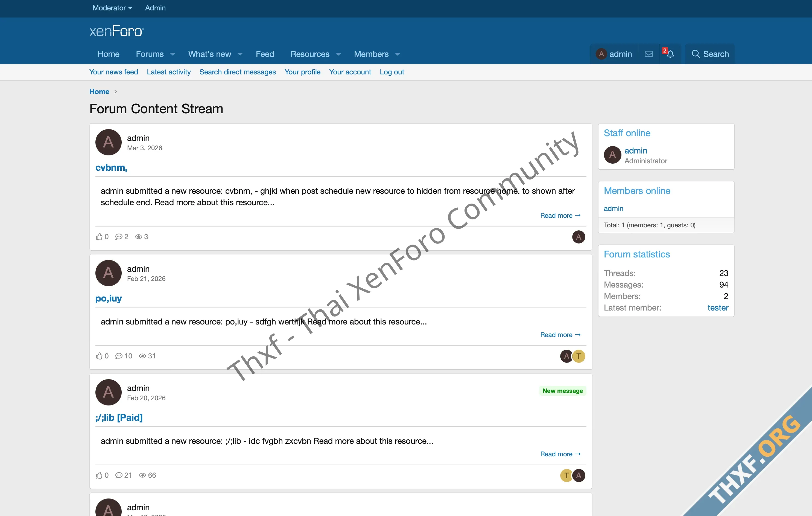Click latest member tester link

click(718, 308)
